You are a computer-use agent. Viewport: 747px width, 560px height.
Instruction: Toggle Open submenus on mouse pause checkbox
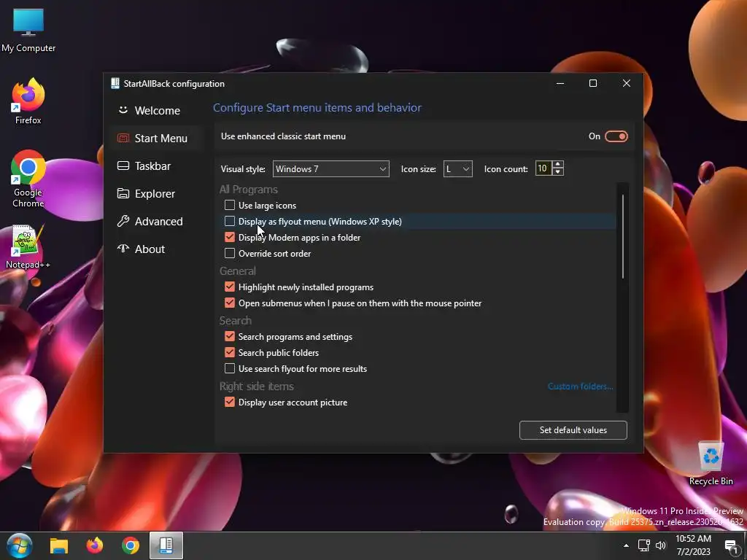(x=230, y=303)
